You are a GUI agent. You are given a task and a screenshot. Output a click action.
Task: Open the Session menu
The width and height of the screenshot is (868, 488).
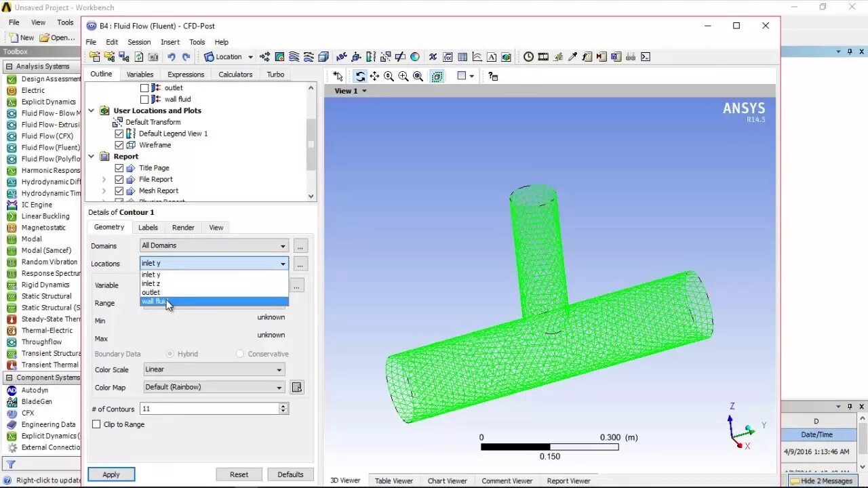139,42
